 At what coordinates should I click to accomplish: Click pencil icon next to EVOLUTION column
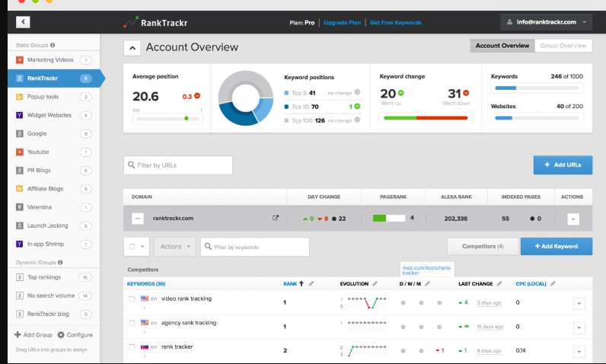tap(375, 283)
